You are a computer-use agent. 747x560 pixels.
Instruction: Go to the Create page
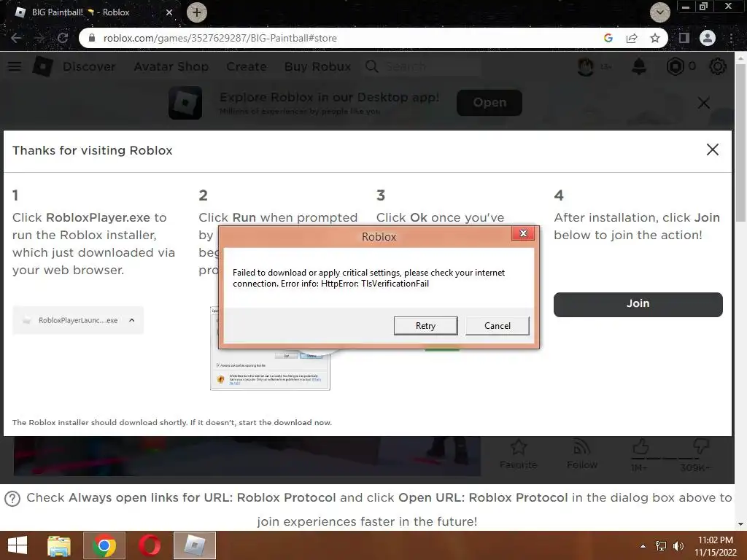(x=247, y=66)
